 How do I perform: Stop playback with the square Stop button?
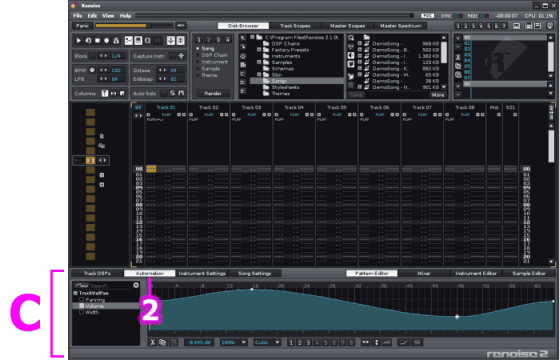pos(97,41)
